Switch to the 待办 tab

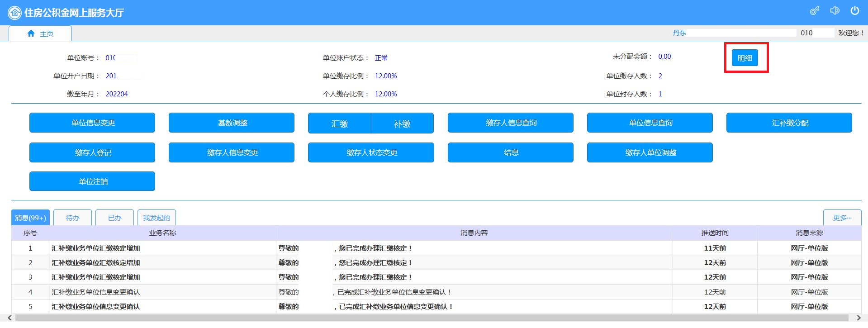click(x=72, y=218)
